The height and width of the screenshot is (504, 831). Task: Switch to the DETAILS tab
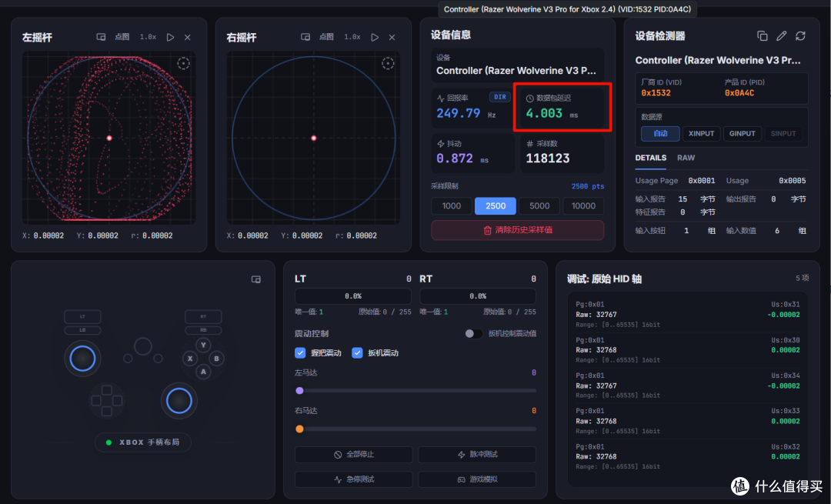(x=651, y=158)
